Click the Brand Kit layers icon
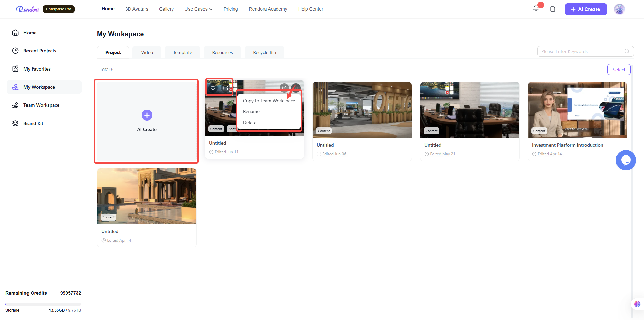This screenshot has height=320, width=644. click(15, 123)
